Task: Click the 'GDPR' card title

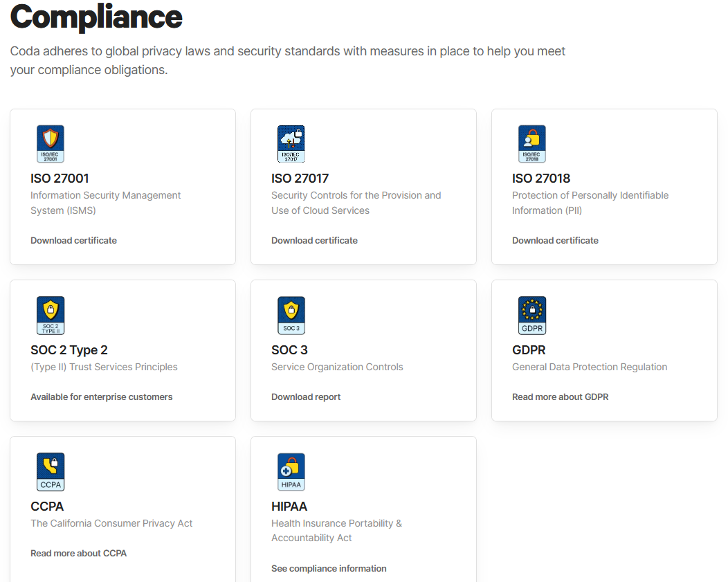Action: pos(529,350)
